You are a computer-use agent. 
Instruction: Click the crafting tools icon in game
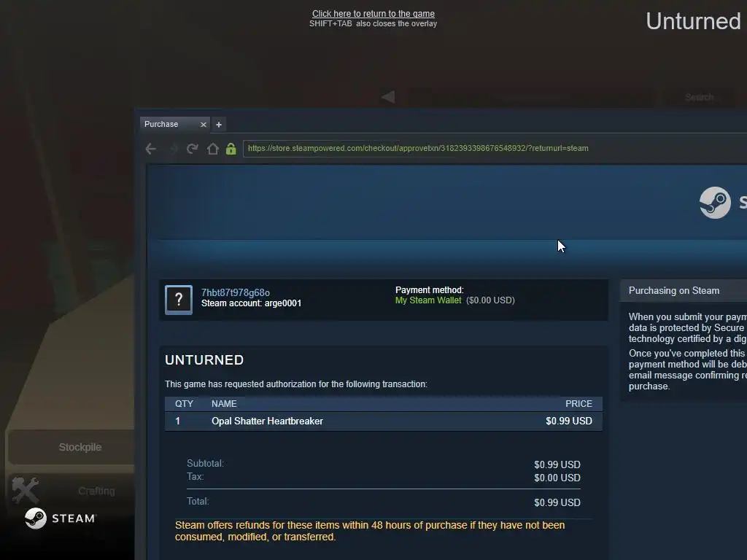point(25,489)
